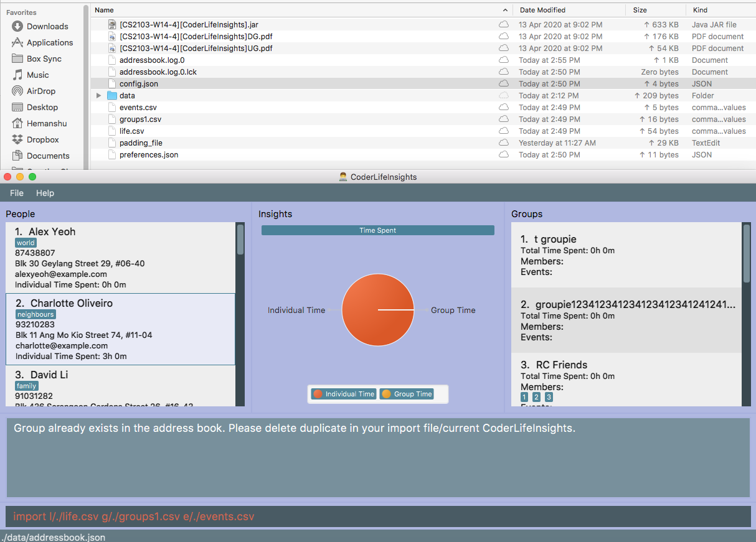The height and width of the screenshot is (542, 756).
Task: Select events.csv file icon
Action: tap(112, 108)
